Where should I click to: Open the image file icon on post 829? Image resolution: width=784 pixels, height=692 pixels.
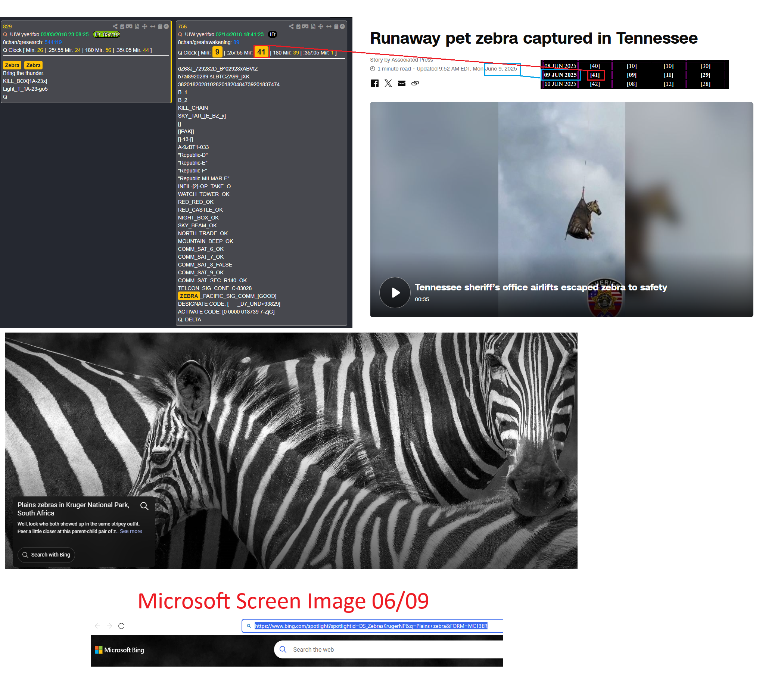(x=137, y=27)
